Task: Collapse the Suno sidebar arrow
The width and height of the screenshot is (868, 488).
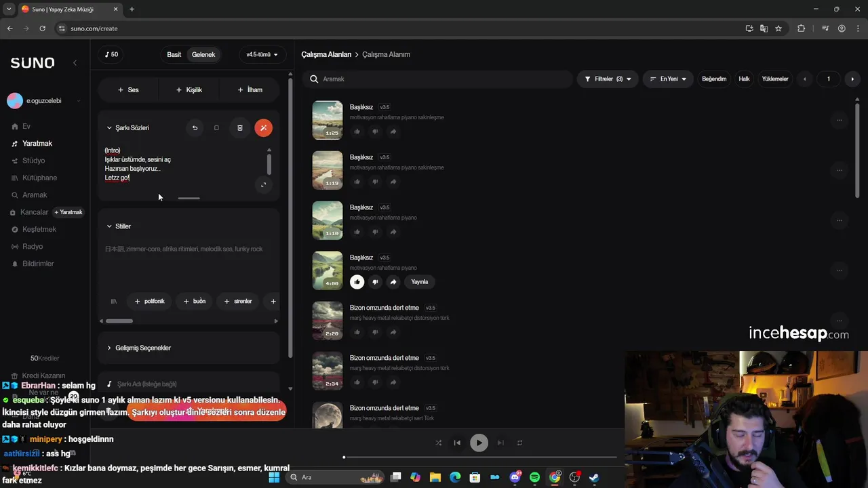Action: (x=75, y=62)
